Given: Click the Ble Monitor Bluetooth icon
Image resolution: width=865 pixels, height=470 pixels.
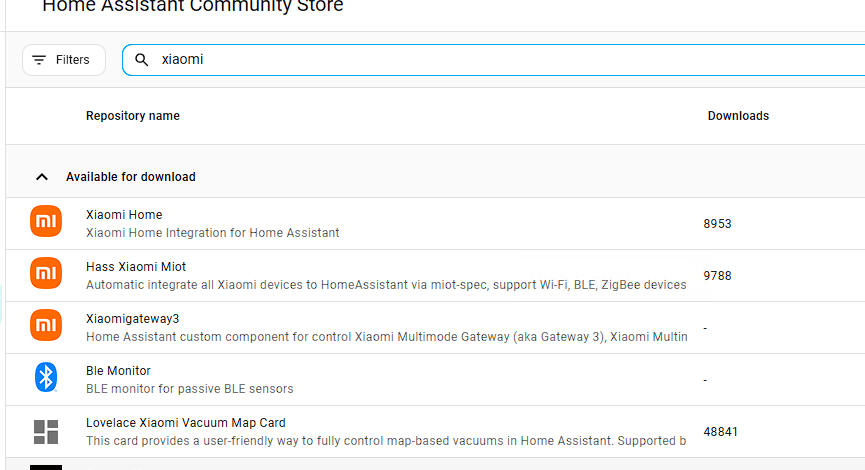Looking at the screenshot, I should 46,377.
